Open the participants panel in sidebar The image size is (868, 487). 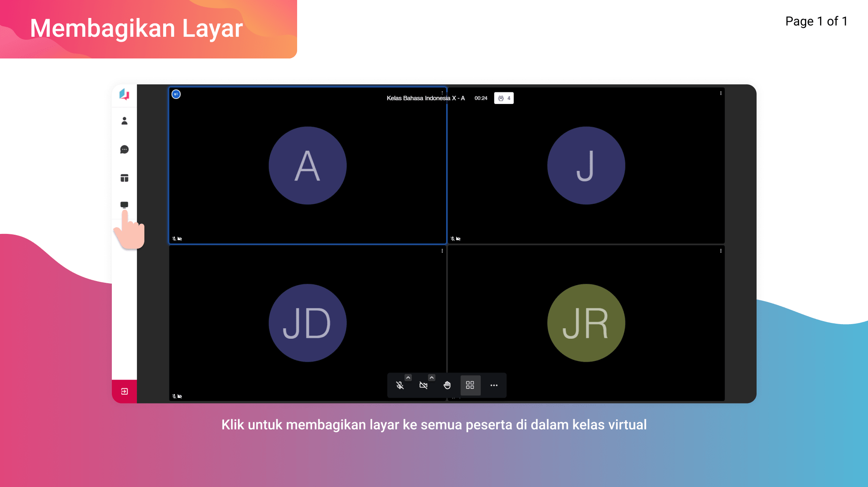(124, 121)
